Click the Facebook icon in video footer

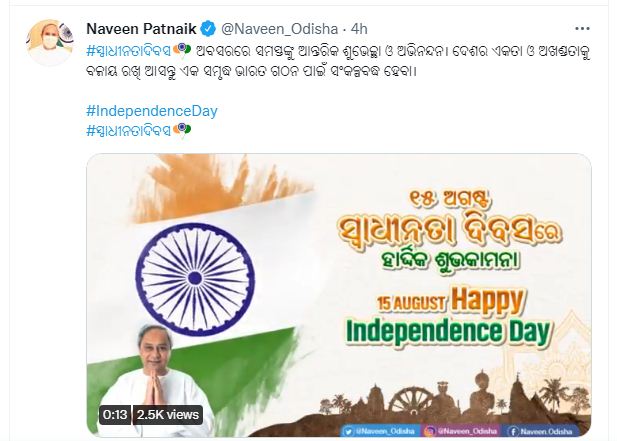(513, 431)
